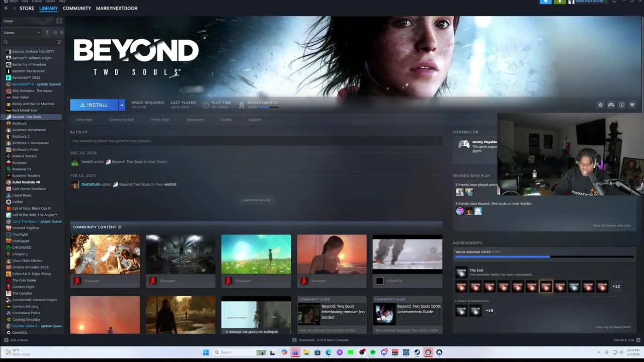
Task: Open the Downloads status bar entry
Action: (321, 340)
